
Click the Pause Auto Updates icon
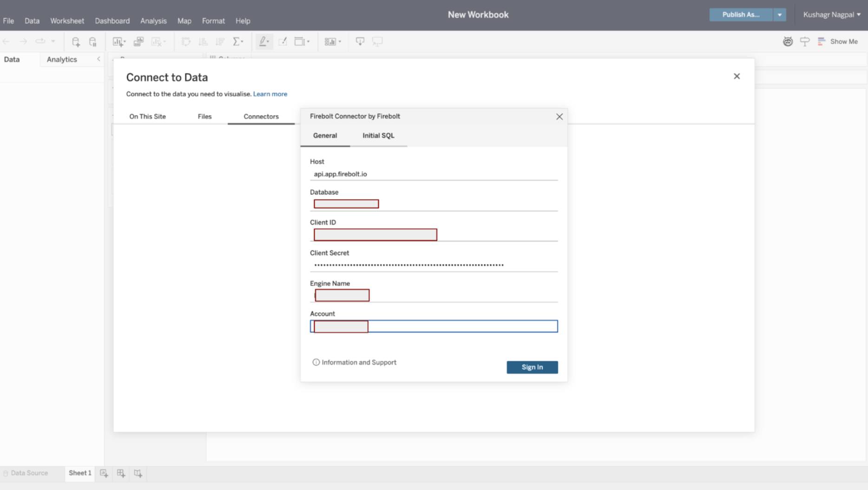(93, 42)
